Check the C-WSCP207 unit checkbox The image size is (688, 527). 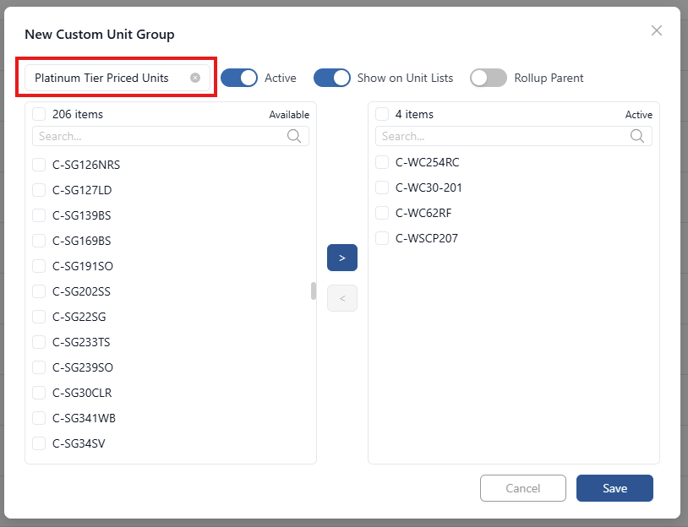coord(382,238)
